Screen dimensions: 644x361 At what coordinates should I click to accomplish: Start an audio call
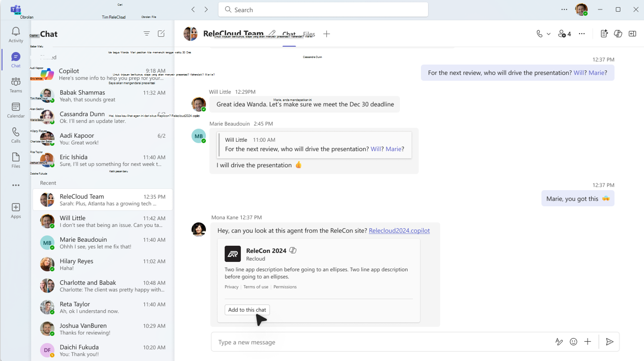click(x=539, y=34)
